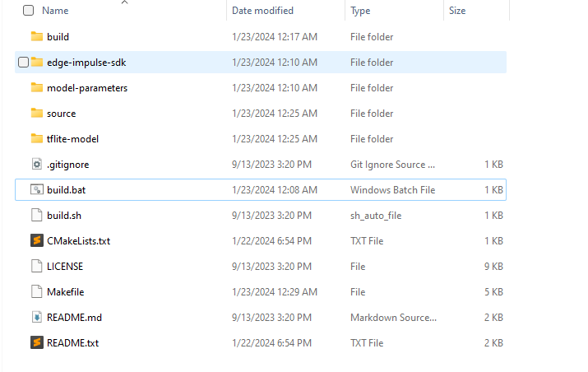Click the source folder icon
588x372 pixels.
pyautogui.click(x=36, y=114)
